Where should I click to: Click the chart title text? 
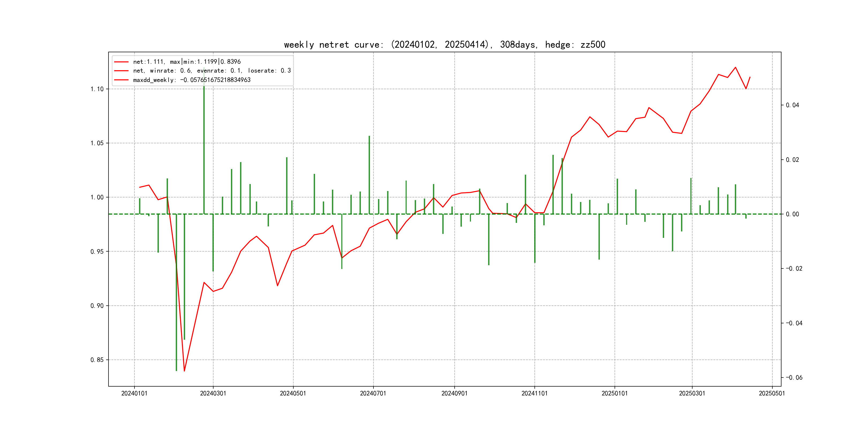444,44
